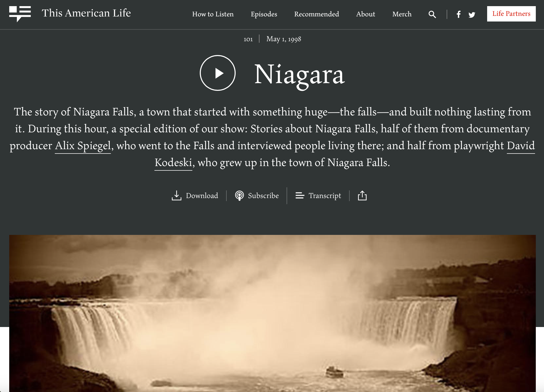Image resolution: width=544 pixels, height=392 pixels.
Task: Click the podcast Subscribe icon
Action: pyautogui.click(x=239, y=196)
